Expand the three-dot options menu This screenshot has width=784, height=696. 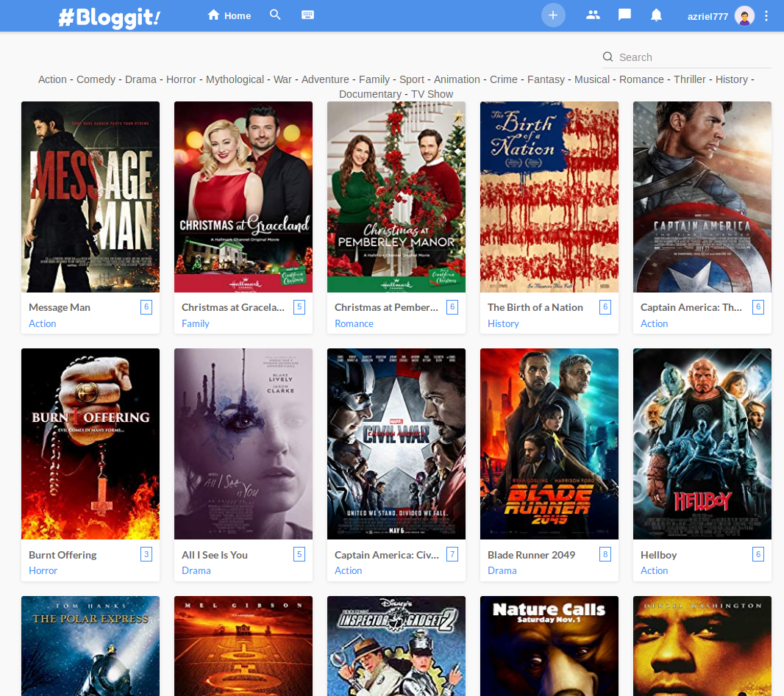tap(766, 16)
